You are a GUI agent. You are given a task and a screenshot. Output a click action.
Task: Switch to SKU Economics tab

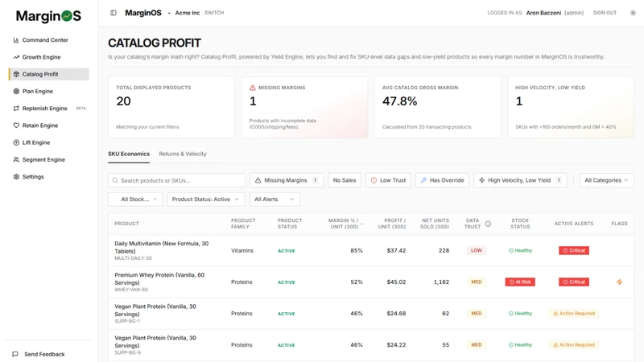[x=129, y=154]
